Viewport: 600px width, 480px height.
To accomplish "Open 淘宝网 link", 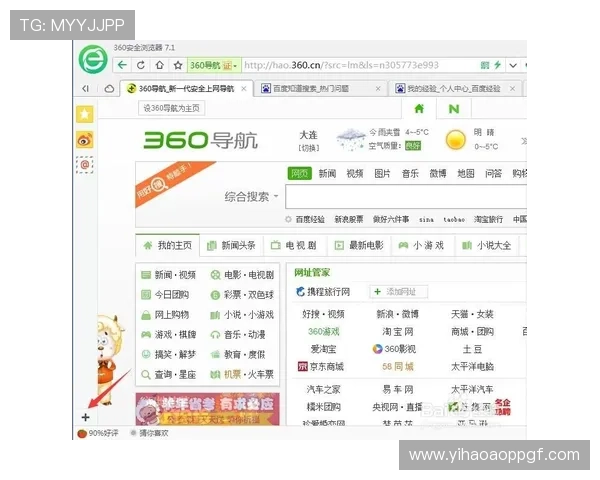I will tap(398, 331).
